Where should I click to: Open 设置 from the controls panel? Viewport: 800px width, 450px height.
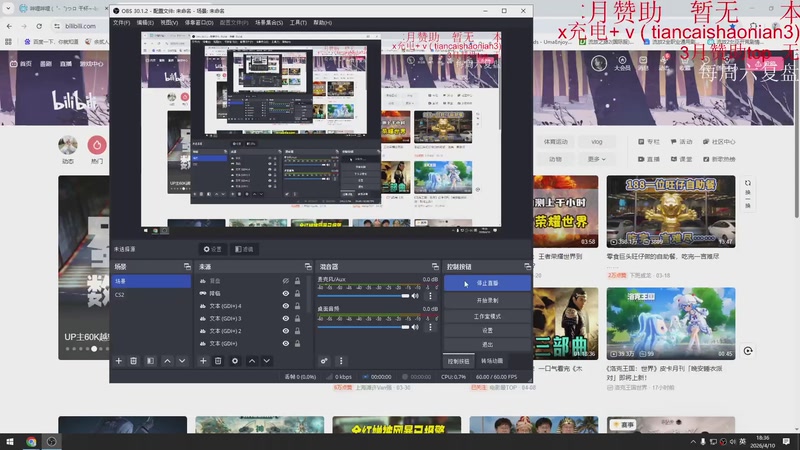click(487, 331)
